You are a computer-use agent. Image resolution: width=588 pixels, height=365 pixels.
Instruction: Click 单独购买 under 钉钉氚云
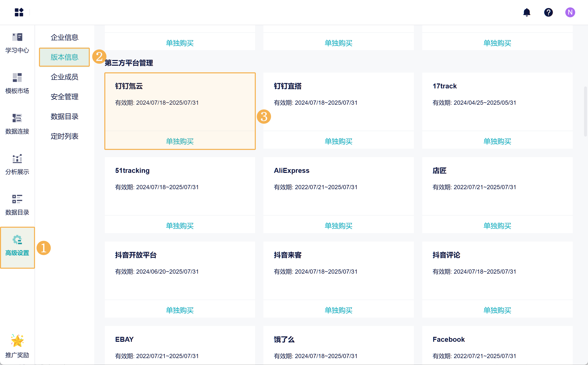pyautogui.click(x=180, y=141)
